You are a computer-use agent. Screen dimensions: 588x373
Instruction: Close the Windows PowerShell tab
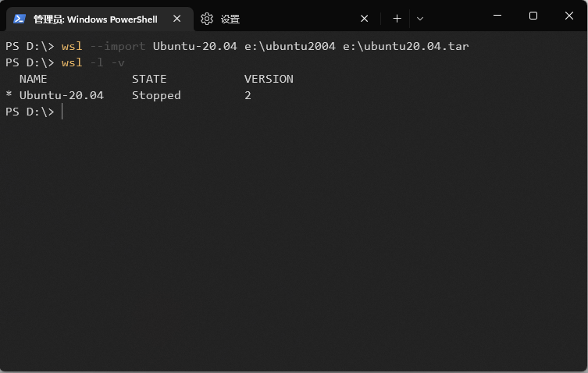pos(177,19)
